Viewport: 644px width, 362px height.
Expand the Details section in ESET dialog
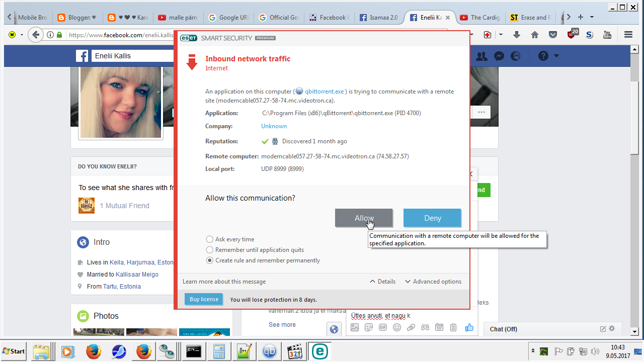(x=382, y=282)
